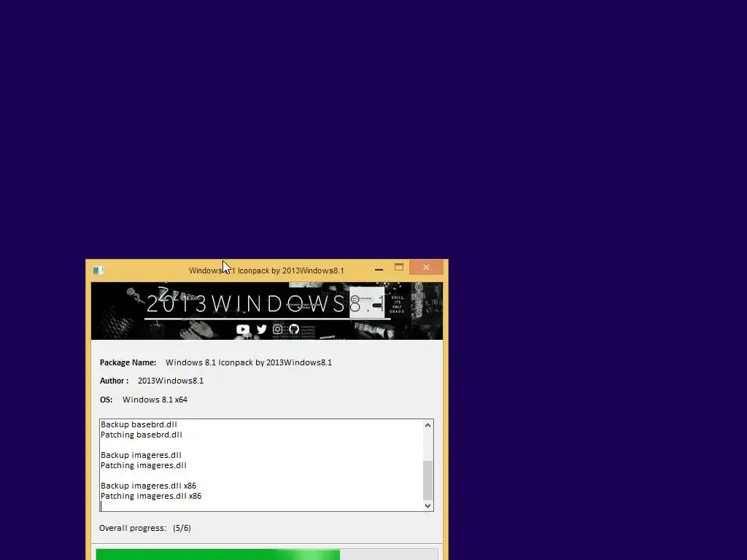This screenshot has height=560, width=747.
Task: Click the log scrollbar thumb
Action: 427,480
